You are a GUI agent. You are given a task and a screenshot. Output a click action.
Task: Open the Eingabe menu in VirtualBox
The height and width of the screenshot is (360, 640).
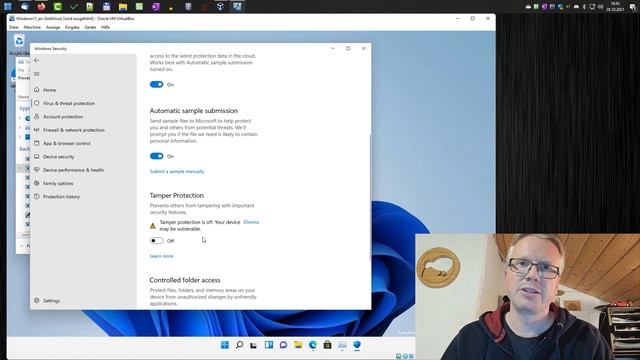(x=72, y=27)
